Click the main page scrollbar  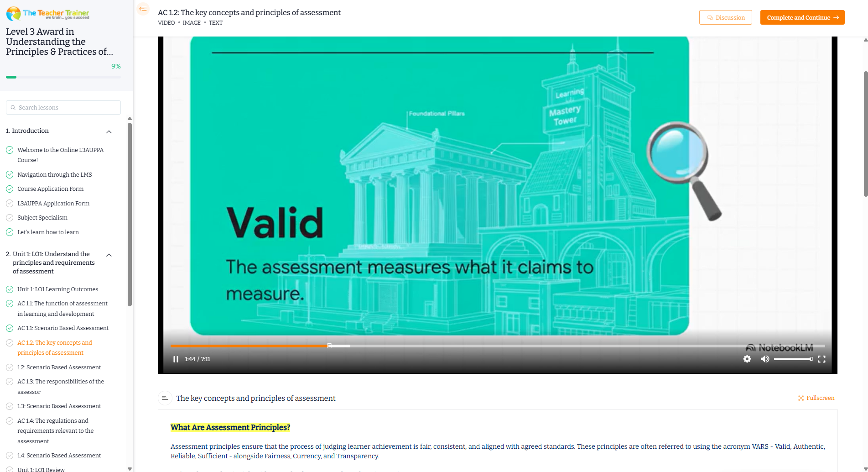865,134
